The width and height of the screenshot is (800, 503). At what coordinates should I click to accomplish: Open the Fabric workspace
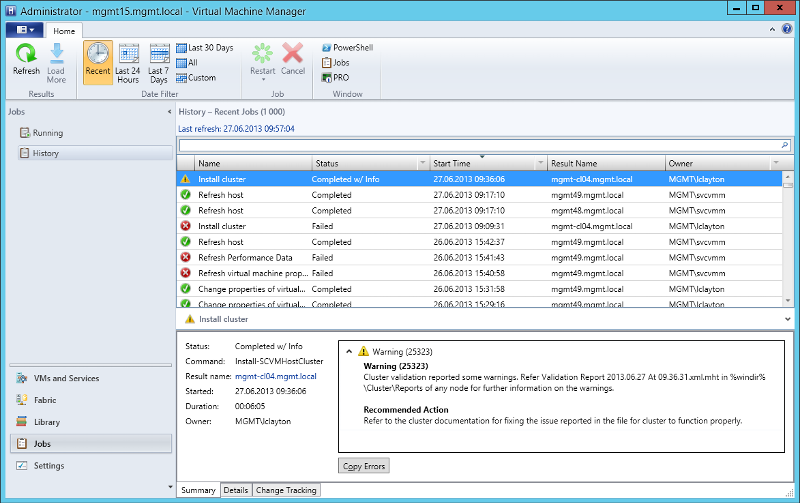click(x=91, y=400)
